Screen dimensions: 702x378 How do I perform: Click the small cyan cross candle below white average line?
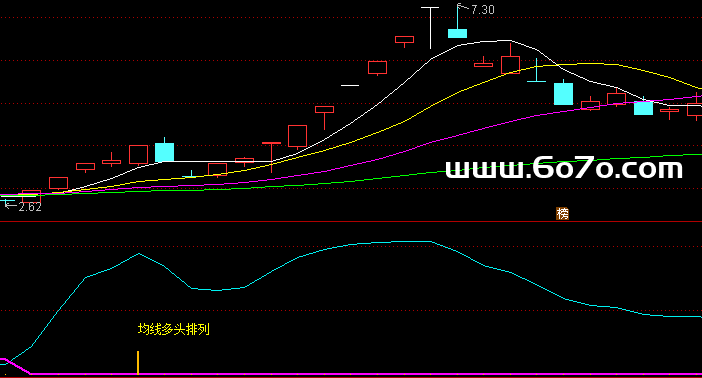[x=191, y=174]
